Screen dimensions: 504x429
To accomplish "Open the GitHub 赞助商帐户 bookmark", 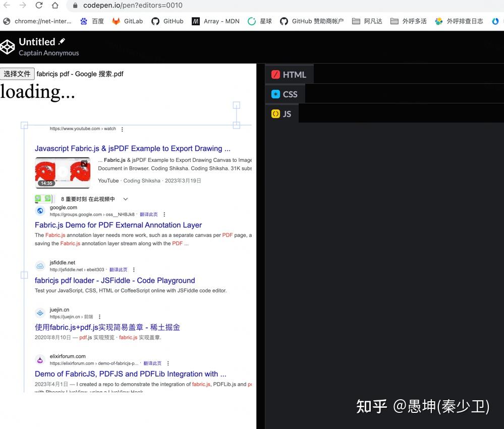I will (x=311, y=21).
